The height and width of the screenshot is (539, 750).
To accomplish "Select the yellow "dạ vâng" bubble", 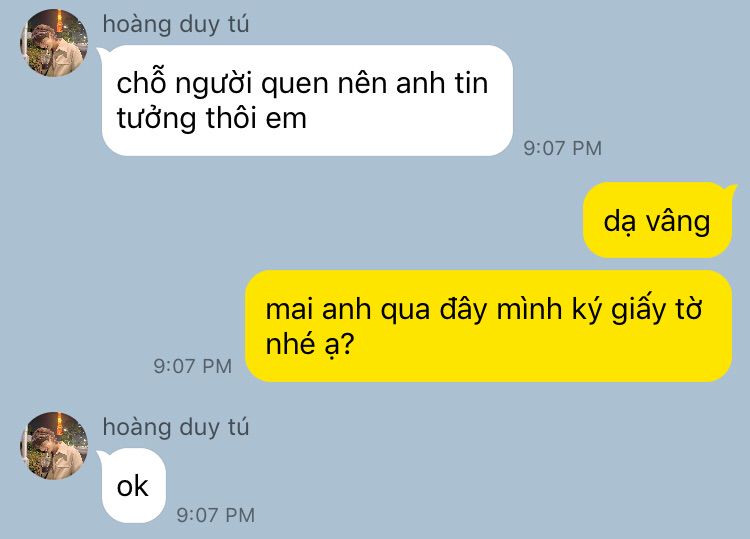I will click(x=657, y=220).
